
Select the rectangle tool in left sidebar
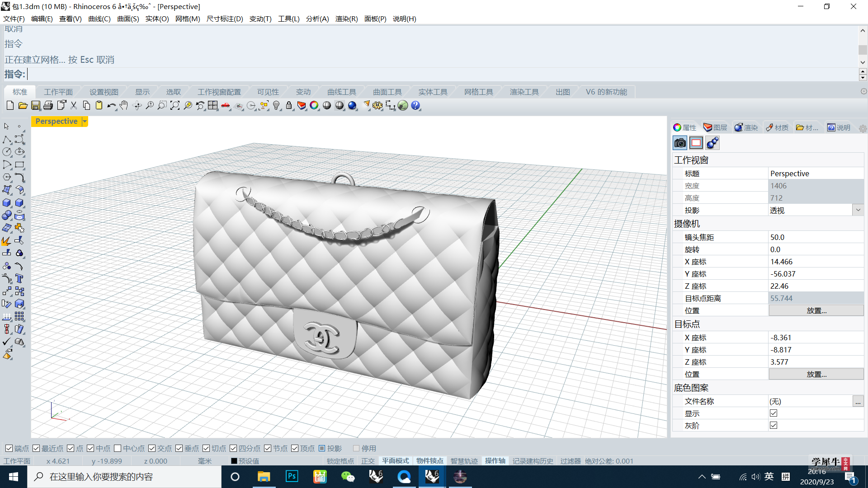point(19,165)
